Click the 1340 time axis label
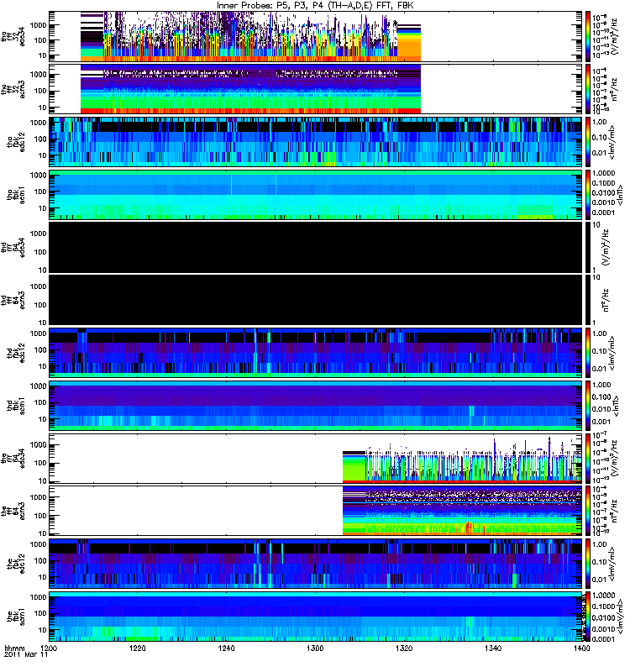630x672 pixels. [493, 648]
